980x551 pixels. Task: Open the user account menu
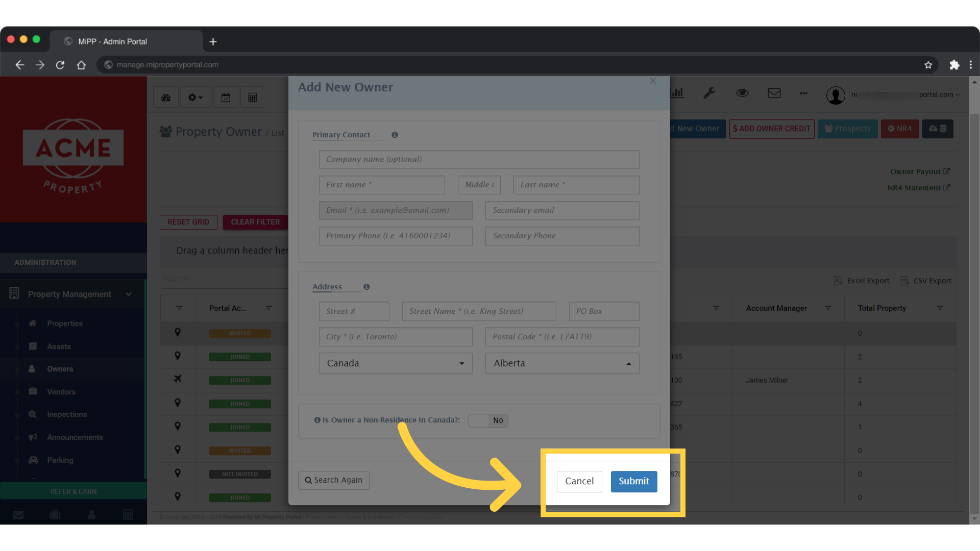pos(893,95)
